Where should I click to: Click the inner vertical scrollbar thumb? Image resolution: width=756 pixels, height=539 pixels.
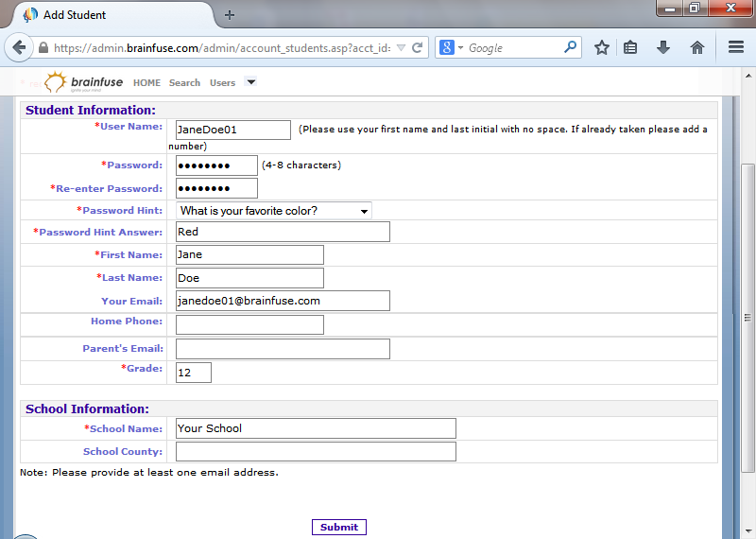[747, 318]
